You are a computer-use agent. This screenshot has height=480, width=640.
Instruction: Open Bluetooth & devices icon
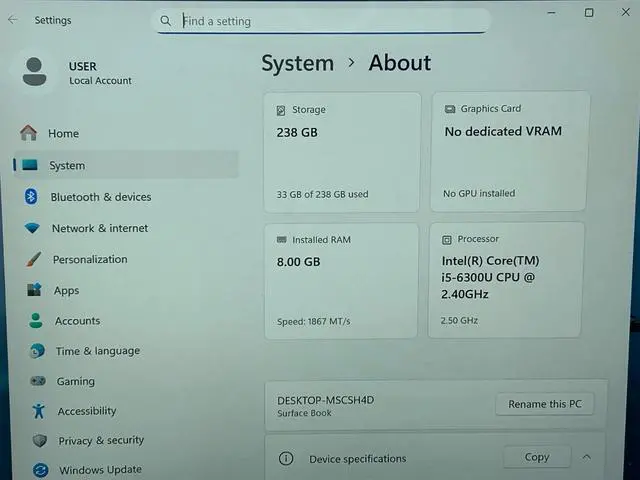[x=31, y=197]
